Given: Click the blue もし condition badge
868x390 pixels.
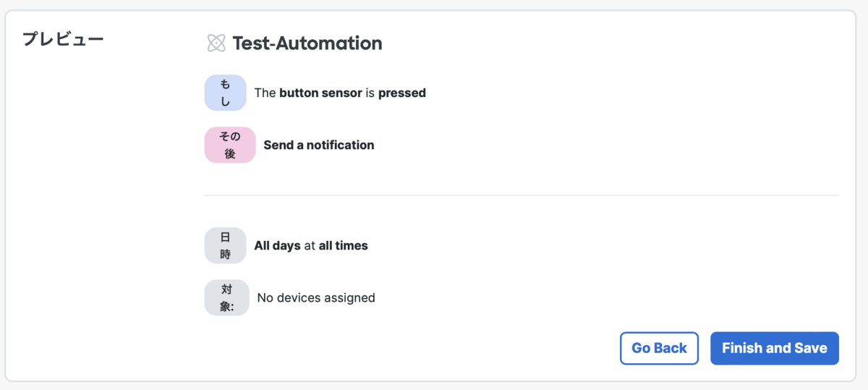Looking at the screenshot, I should click(x=225, y=93).
